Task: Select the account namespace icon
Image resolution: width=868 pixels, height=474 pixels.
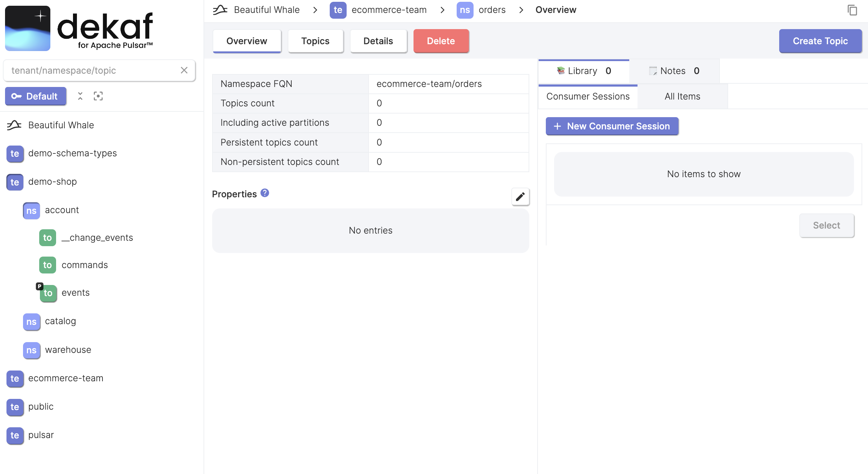Action: tap(31, 210)
